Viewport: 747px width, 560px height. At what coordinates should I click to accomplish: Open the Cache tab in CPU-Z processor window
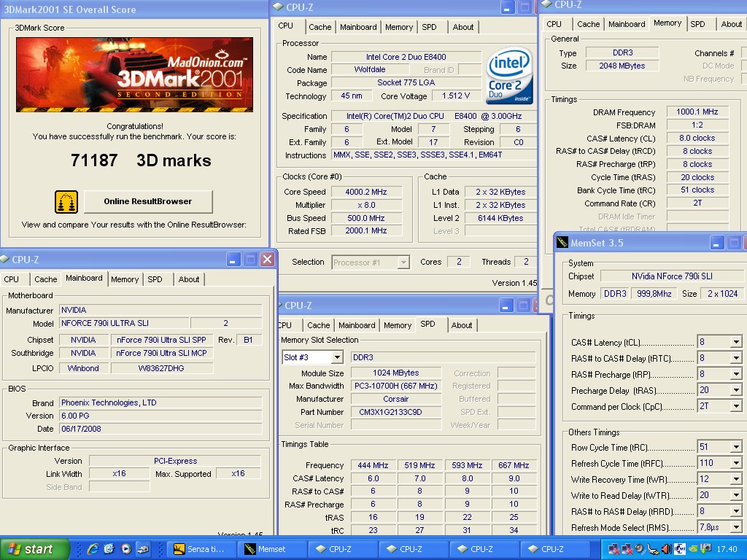(x=320, y=27)
